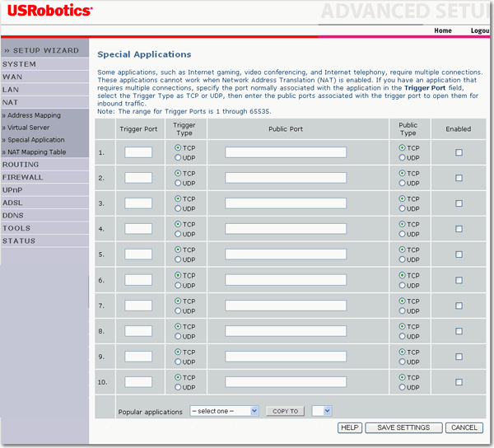Enable row 5 checkbox

pos(459,254)
